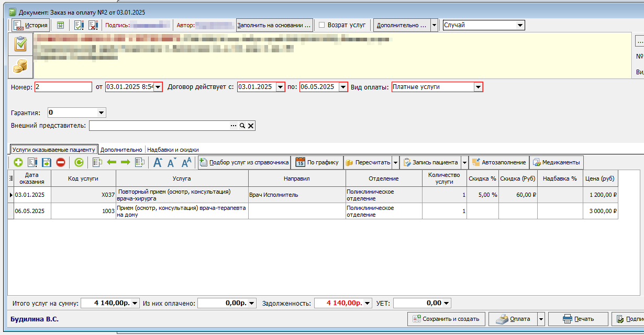Viewport: 644px width, 335px height.
Task: Click Сохранить и создать button
Action: (x=446, y=318)
